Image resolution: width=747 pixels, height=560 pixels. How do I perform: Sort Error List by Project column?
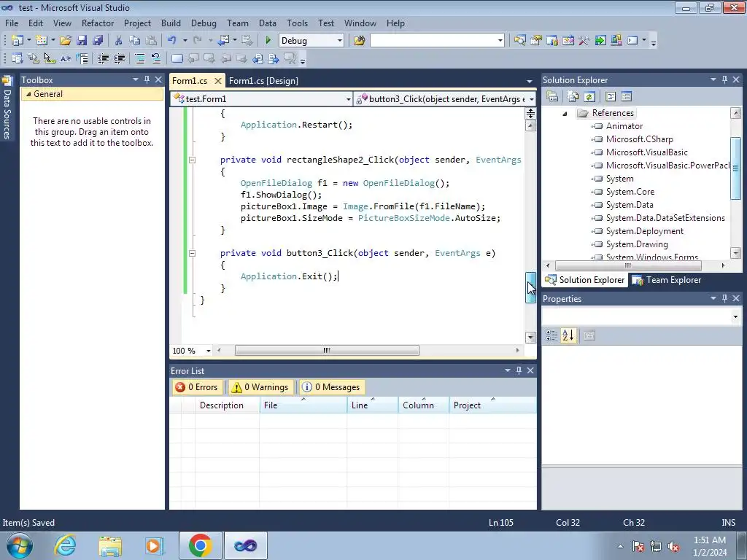tap(492, 405)
